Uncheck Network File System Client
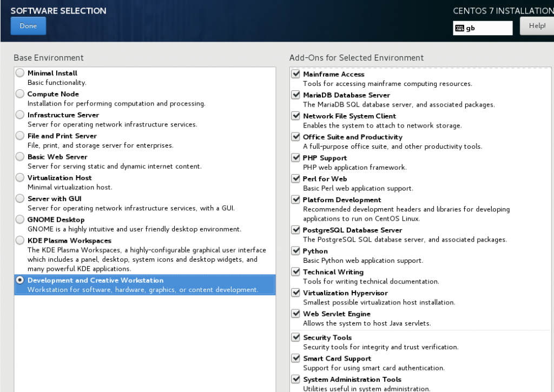554x392 pixels. (x=296, y=116)
